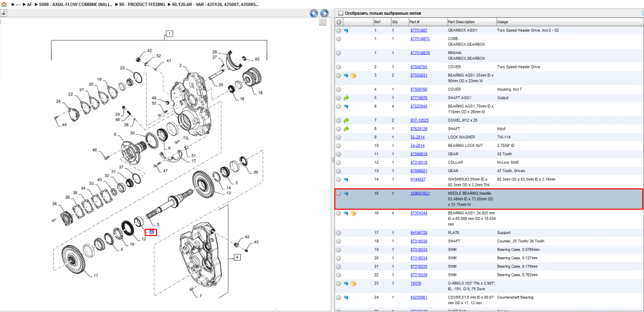The height and width of the screenshot is (312, 644).
Task: Click the blue arrow on COVER 84230061 row
Action: click(346, 297)
